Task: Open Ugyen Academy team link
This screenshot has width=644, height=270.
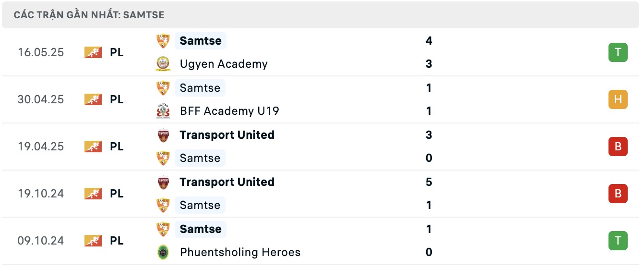Action: (x=224, y=64)
